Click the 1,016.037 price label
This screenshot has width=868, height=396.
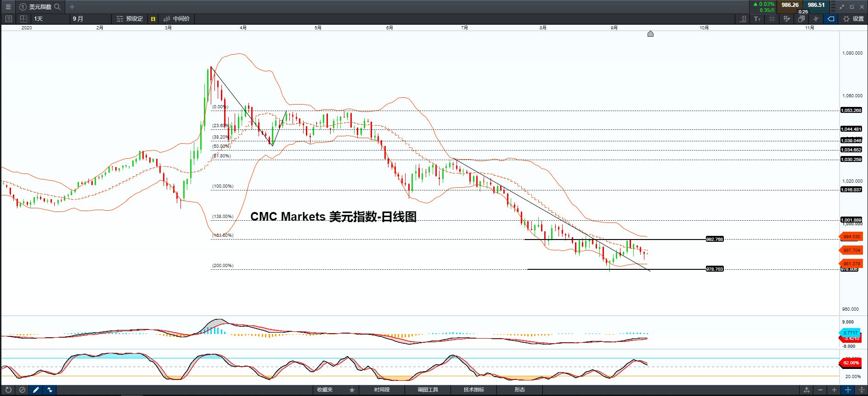coord(851,190)
